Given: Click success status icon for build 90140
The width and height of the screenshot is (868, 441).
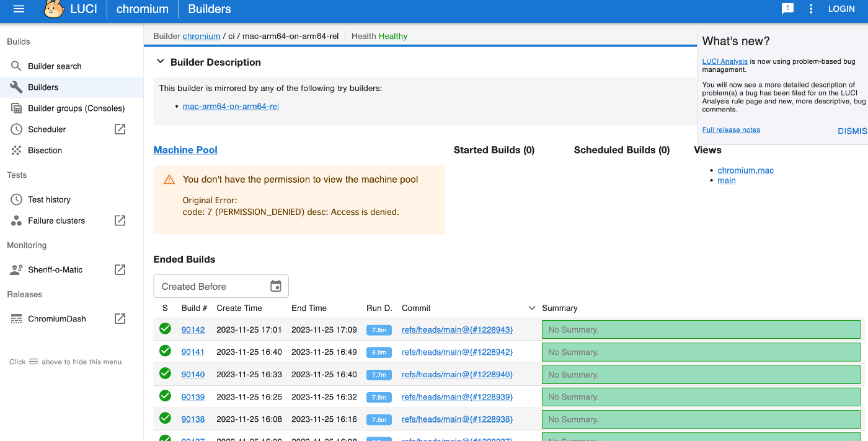Looking at the screenshot, I should [x=165, y=373].
